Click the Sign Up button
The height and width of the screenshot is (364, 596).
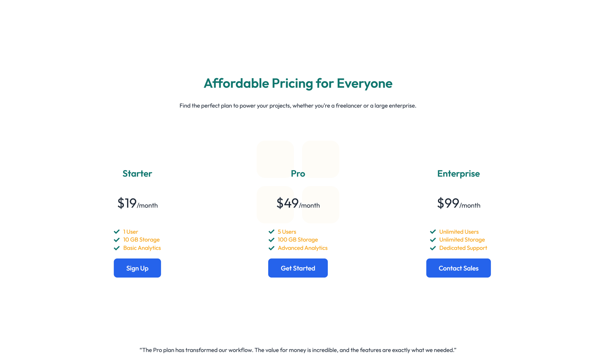tap(137, 268)
